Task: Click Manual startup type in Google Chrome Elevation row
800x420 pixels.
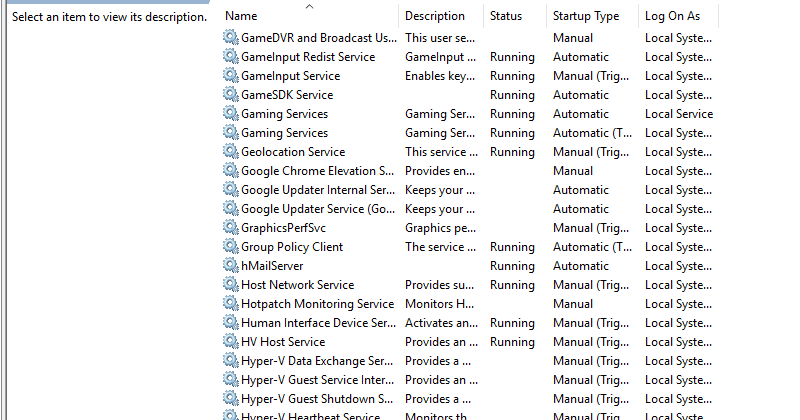Action: pyautogui.click(x=573, y=171)
